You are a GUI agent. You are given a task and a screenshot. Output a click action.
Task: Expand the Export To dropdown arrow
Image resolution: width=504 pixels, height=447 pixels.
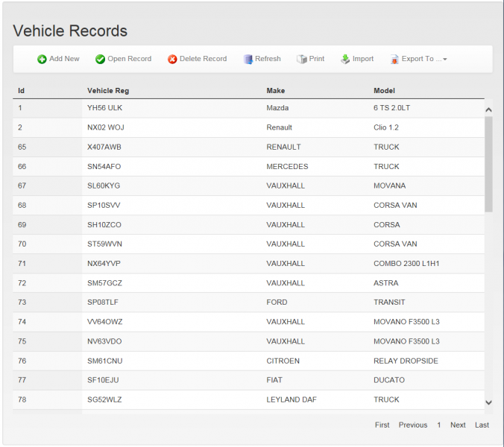point(445,60)
